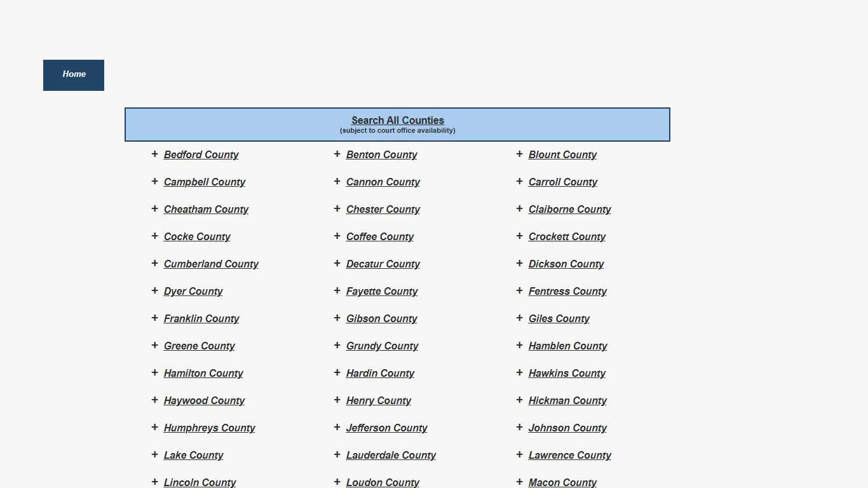868x488 pixels.
Task: Open the Dickson County link
Action: tap(566, 264)
